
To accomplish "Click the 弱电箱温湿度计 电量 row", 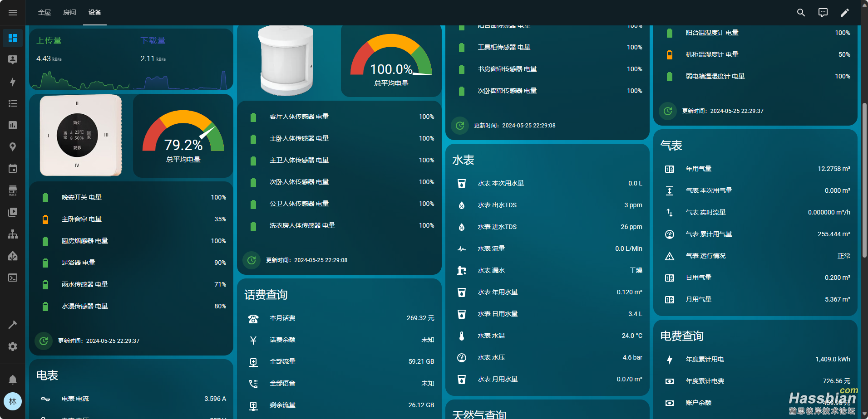I will (x=755, y=77).
